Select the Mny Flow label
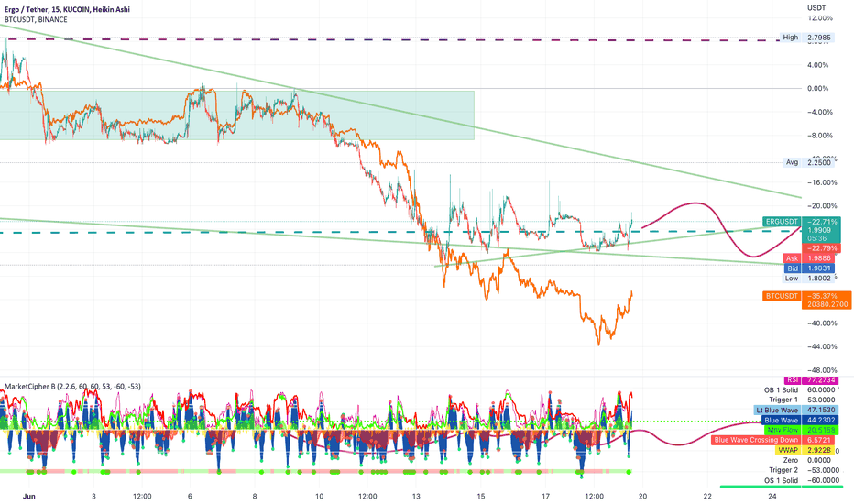 pyautogui.click(x=783, y=430)
